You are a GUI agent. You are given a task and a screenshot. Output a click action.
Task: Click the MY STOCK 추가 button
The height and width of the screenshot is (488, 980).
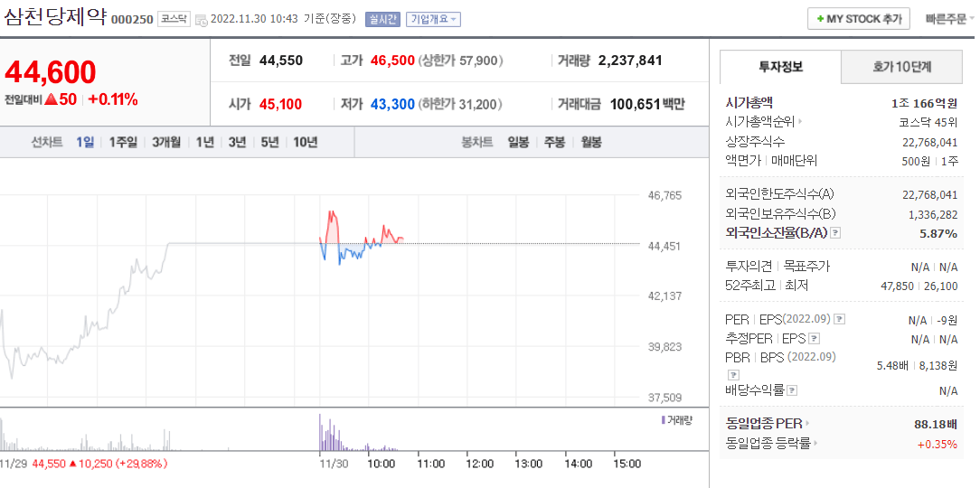pyautogui.click(x=859, y=19)
